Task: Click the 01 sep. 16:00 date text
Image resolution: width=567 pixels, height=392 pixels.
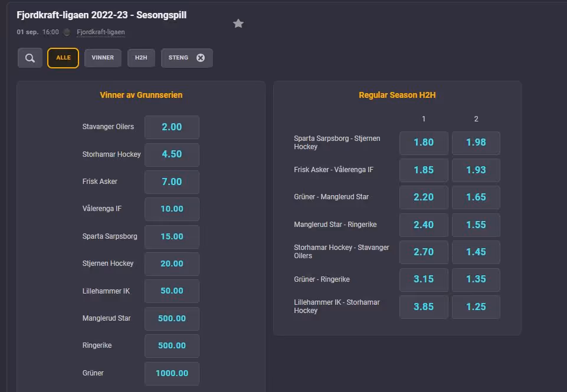Action: coord(38,32)
